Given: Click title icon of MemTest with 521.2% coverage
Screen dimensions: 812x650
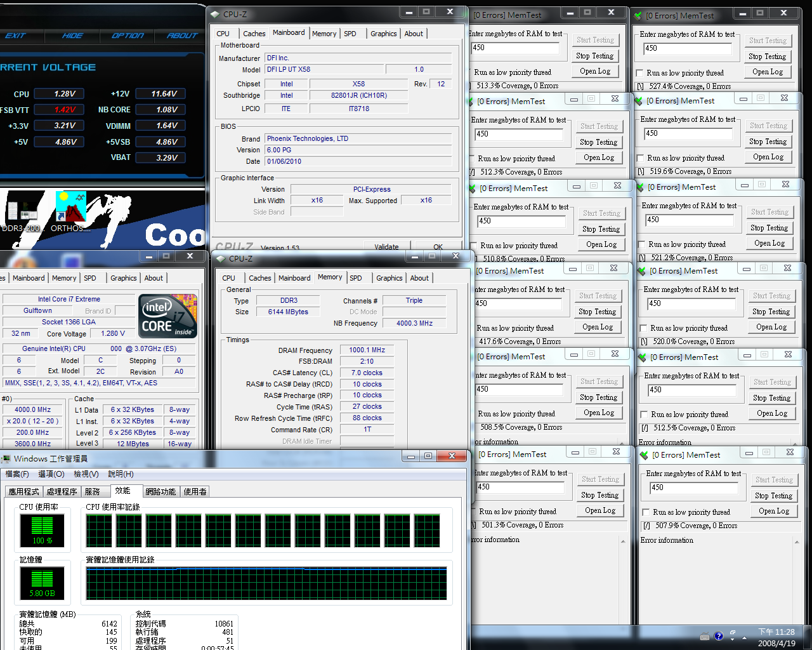Looking at the screenshot, I should (641, 187).
